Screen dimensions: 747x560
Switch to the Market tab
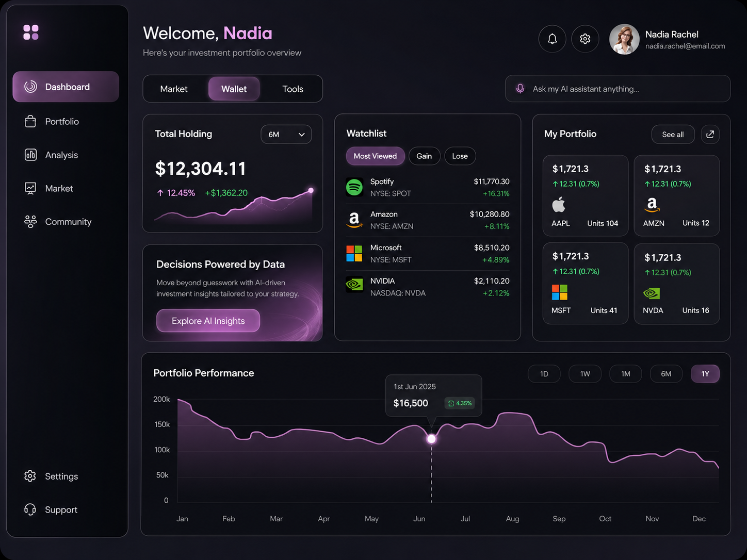[174, 89]
